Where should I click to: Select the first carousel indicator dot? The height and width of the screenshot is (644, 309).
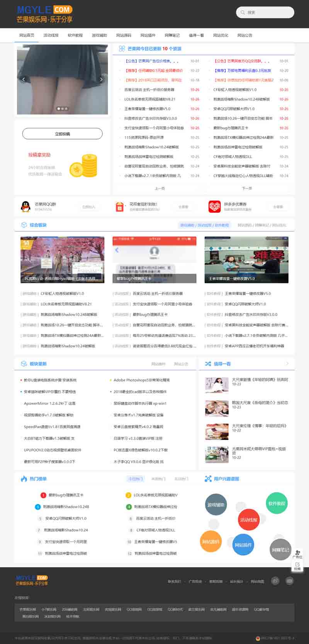click(59, 109)
